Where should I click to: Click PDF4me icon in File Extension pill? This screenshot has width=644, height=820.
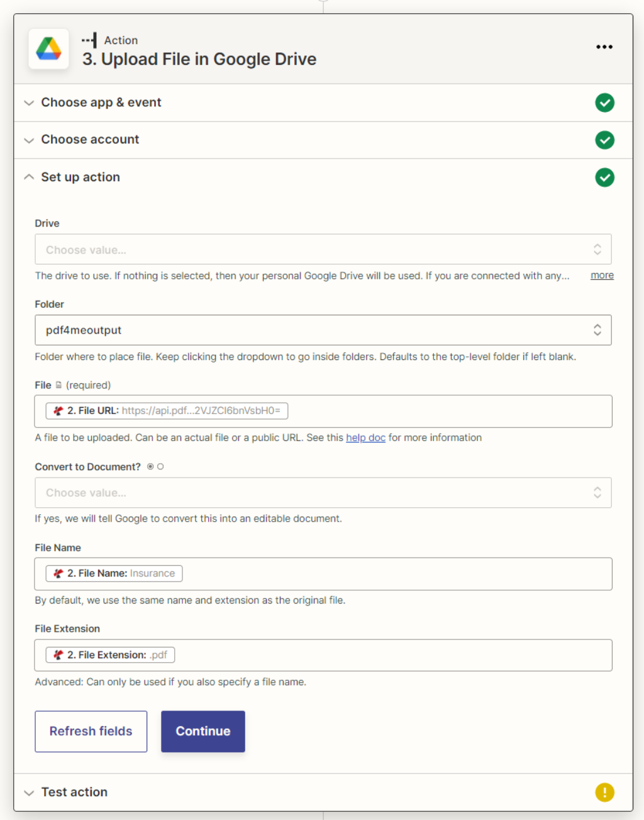(x=58, y=655)
